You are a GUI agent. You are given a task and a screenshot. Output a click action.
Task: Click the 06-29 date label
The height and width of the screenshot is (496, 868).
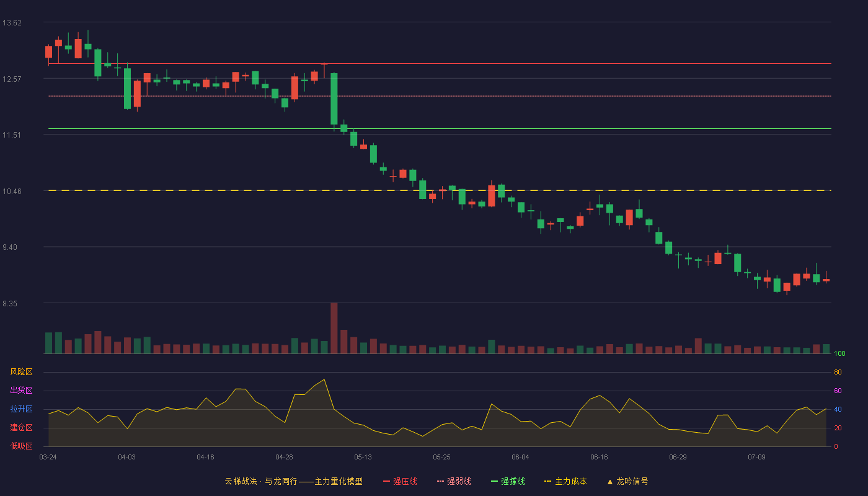(x=678, y=457)
